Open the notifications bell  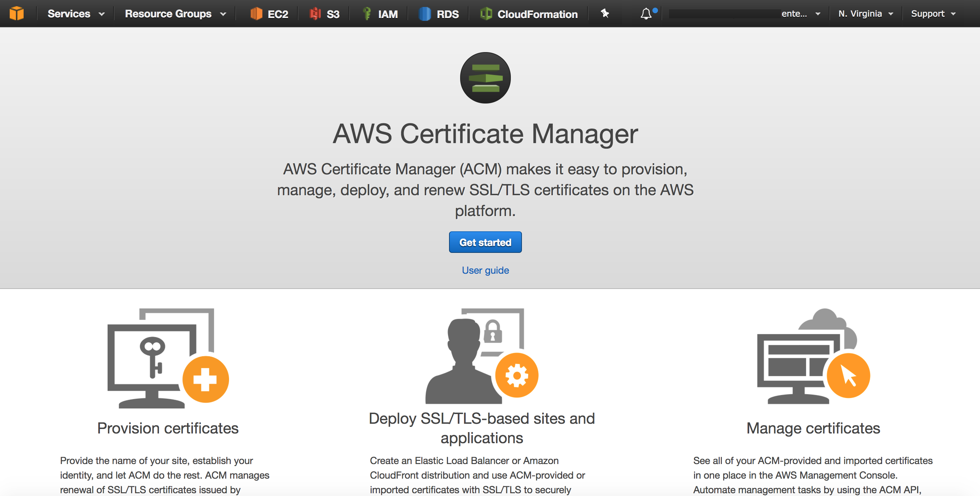click(647, 14)
